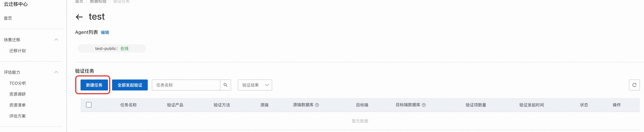Click the refresh icon button
Screen dimensions: 644x132
click(x=634, y=85)
